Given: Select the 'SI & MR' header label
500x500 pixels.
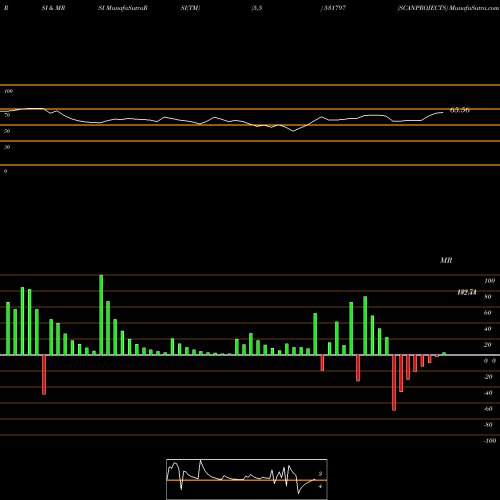Looking at the screenshot, I should (x=53, y=8).
